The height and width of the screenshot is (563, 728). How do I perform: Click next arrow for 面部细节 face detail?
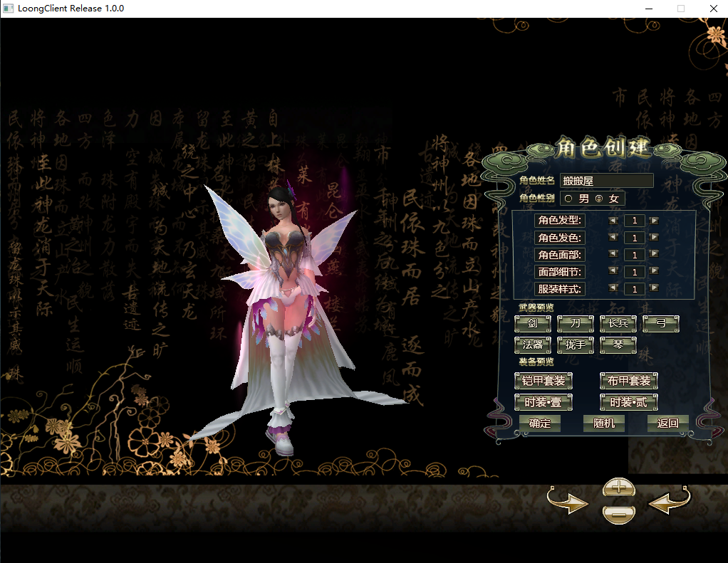(655, 271)
